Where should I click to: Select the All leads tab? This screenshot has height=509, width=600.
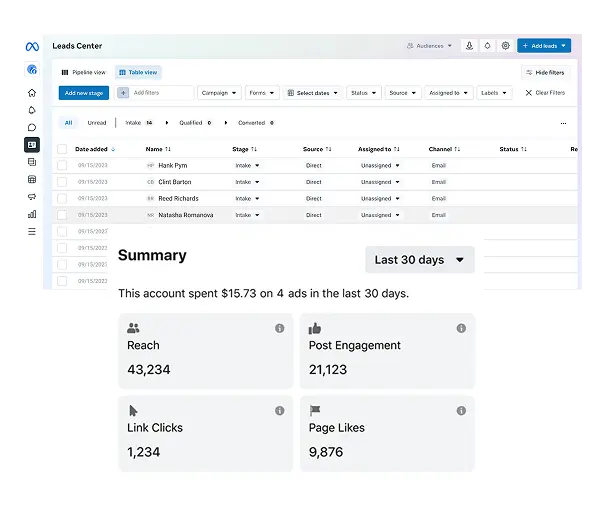68,123
